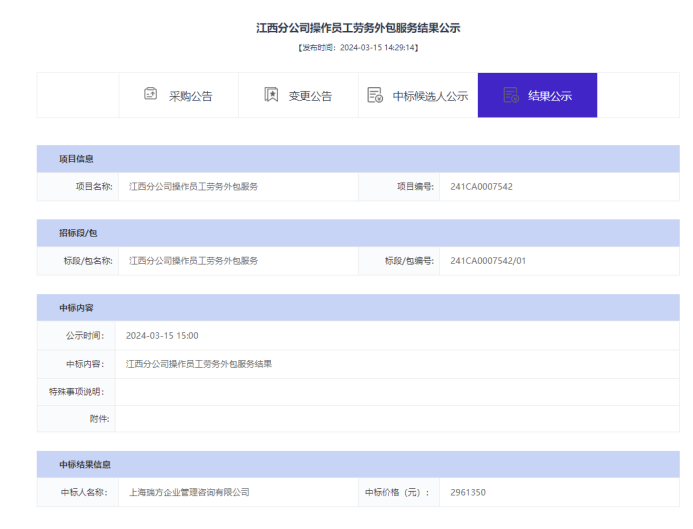The height and width of the screenshot is (529, 693).
Task: Select the 结果公示 tab
Action: coord(537,95)
